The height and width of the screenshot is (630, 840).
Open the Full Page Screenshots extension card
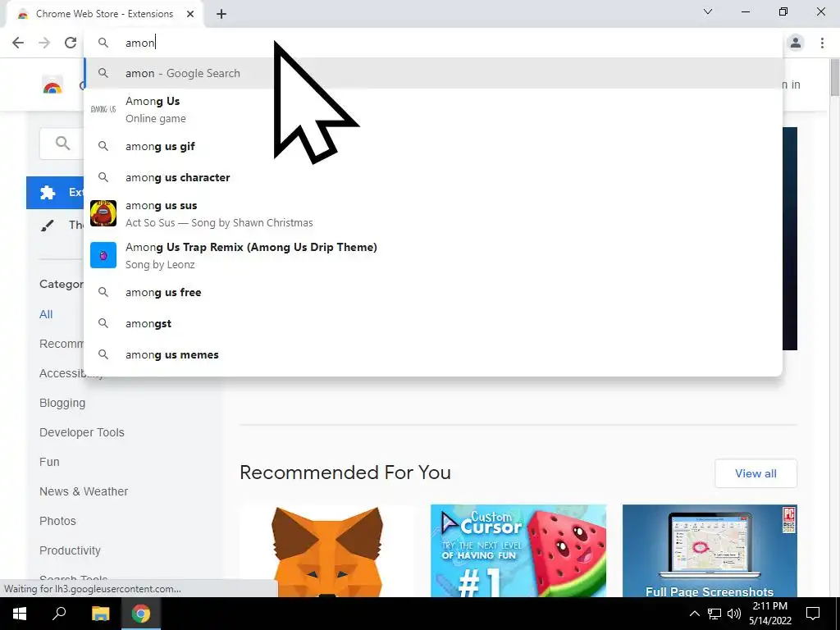(710, 550)
